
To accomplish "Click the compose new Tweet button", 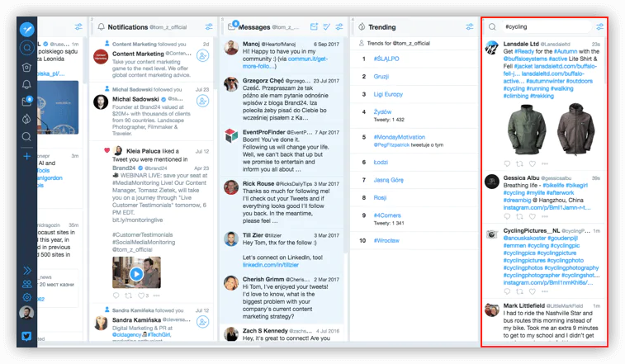I will (x=27, y=29).
